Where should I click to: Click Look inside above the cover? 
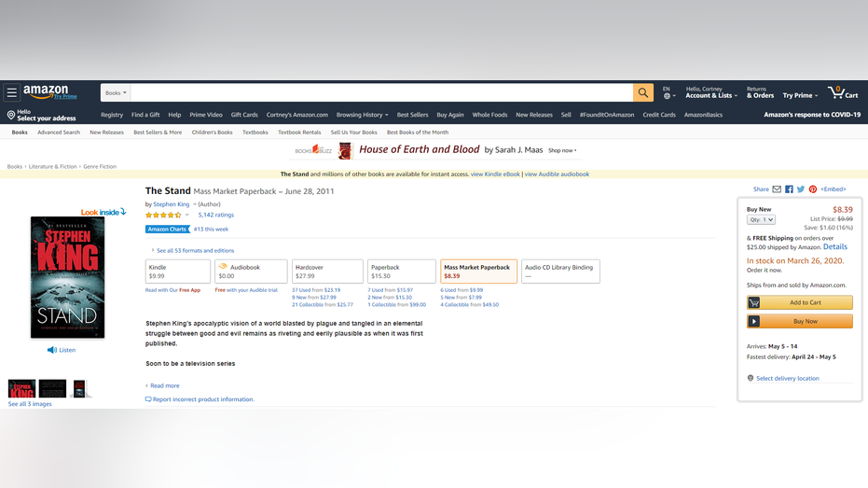tap(103, 212)
